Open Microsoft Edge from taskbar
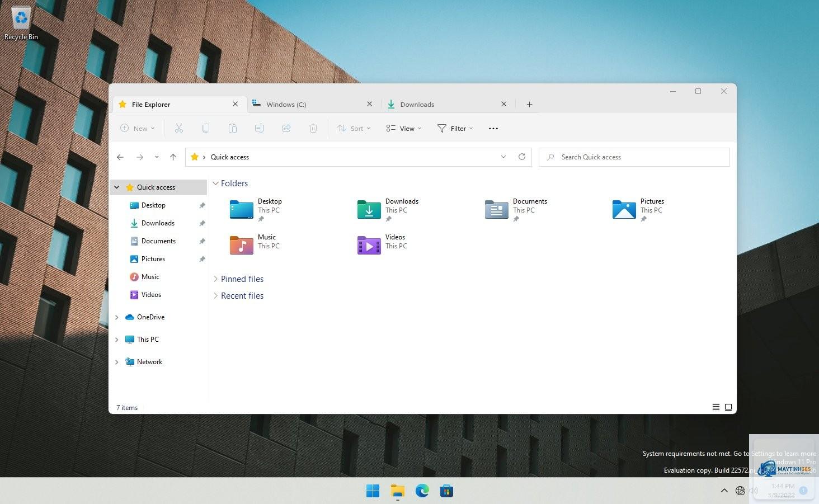The width and height of the screenshot is (819, 504). pos(422,491)
